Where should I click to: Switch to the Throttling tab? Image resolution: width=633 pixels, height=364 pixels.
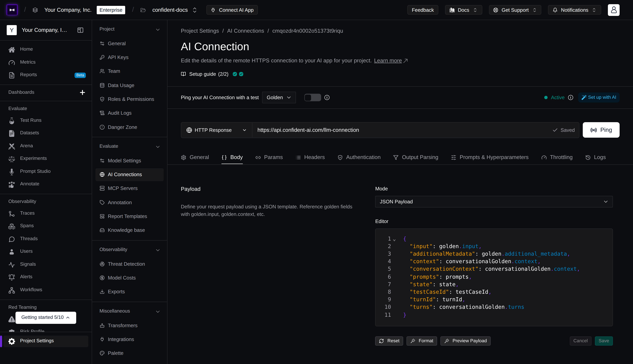pyautogui.click(x=557, y=157)
